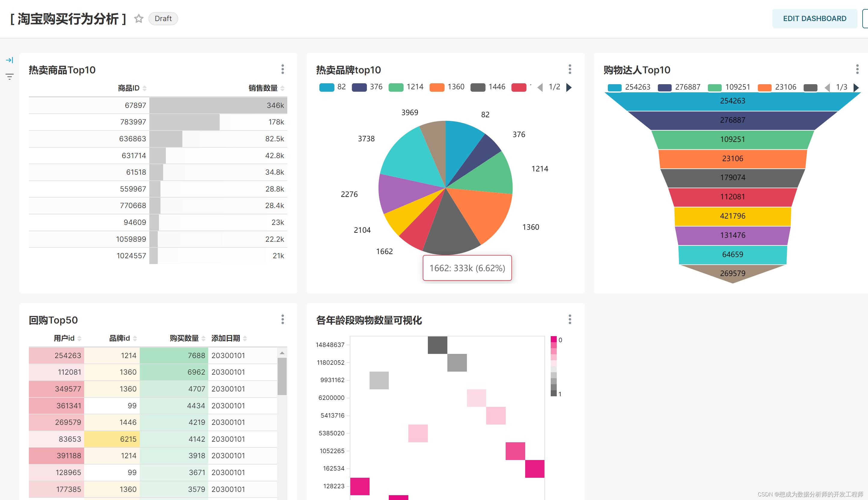Open the 回购Top50 chart options menu
This screenshot has width=868, height=500.
[x=283, y=319]
